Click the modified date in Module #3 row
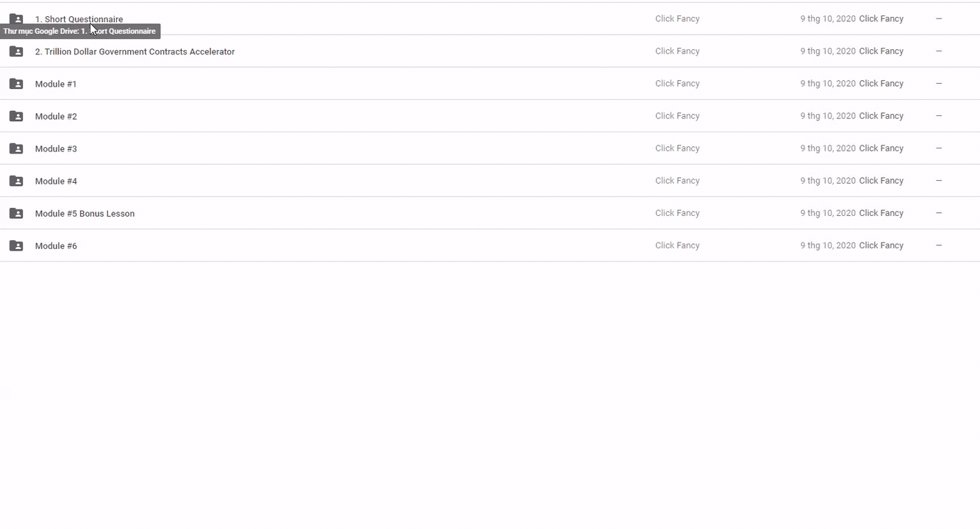Viewport: 980px width, 529px height. pos(828,148)
